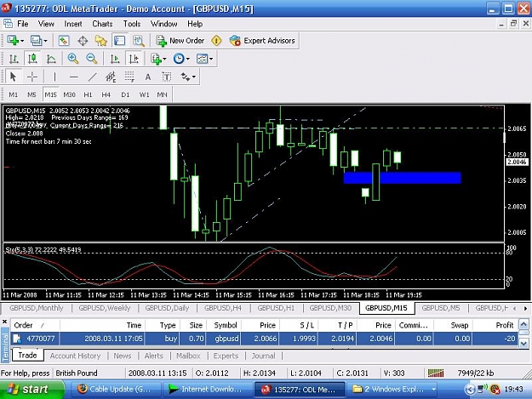532x399 pixels.
Task: Open the File menu
Action: coord(23,24)
